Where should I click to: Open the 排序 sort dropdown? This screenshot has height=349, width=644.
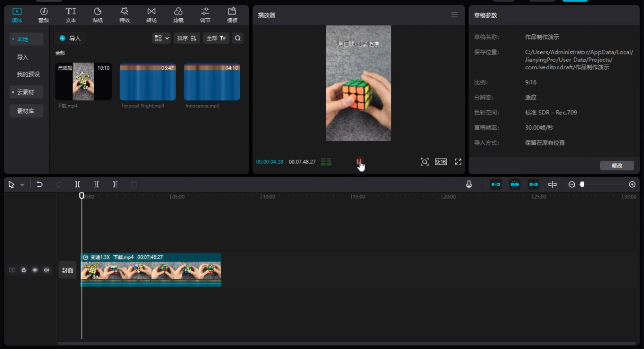click(187, 38)
